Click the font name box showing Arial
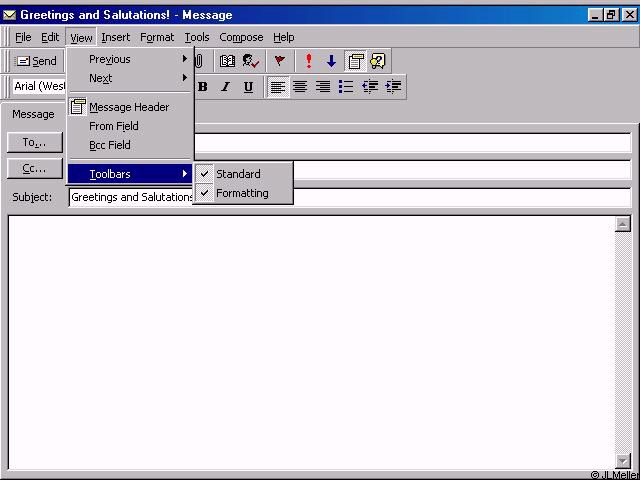Screen dimensions: 640x480 tap(39, 87)
